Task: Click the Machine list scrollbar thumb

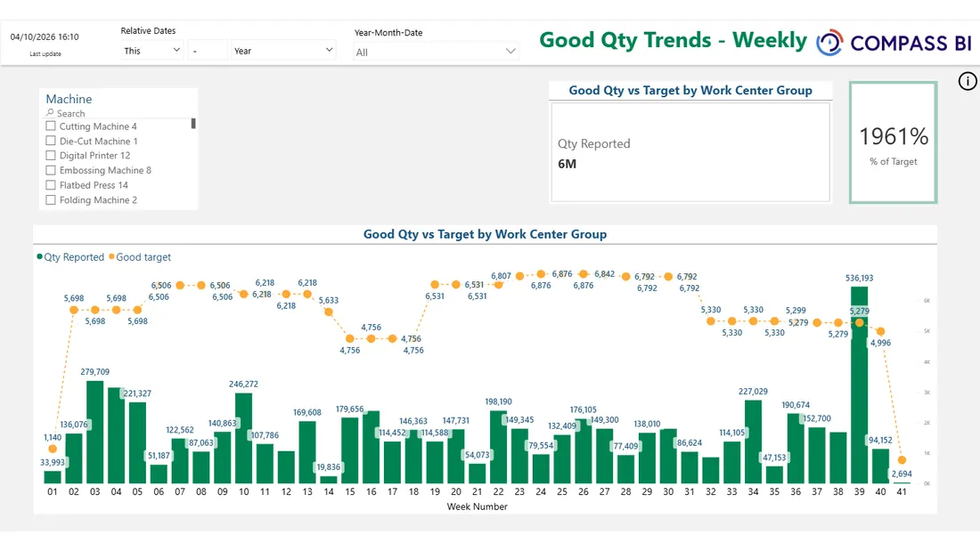Action: coord(193,124)
